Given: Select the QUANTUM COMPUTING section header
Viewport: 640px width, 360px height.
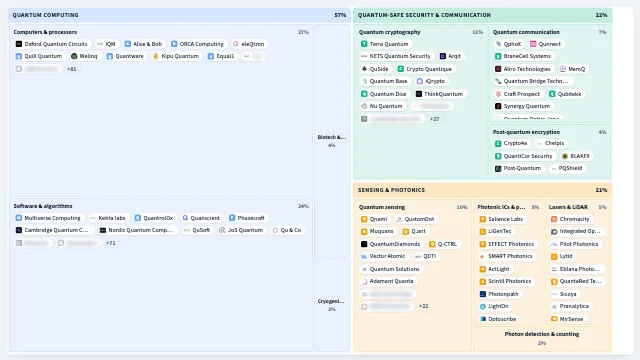Looking at the screenshot, I should click(179, 15).
